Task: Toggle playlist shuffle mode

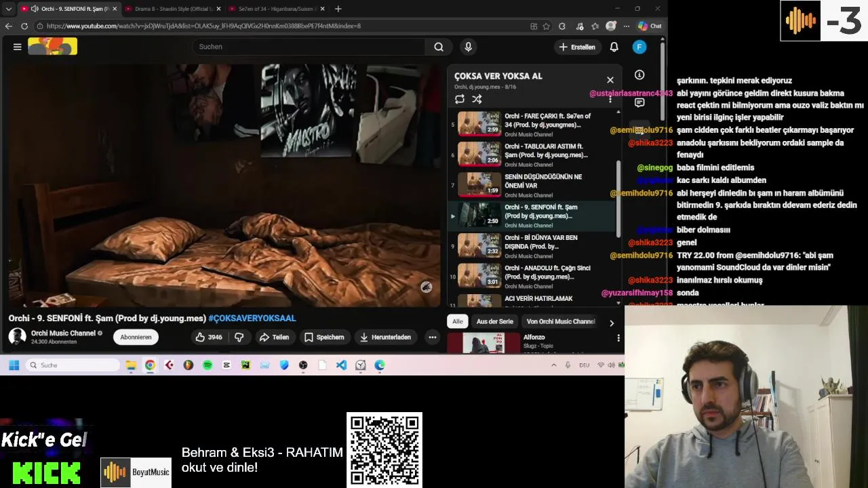Action: coord(477,99)
